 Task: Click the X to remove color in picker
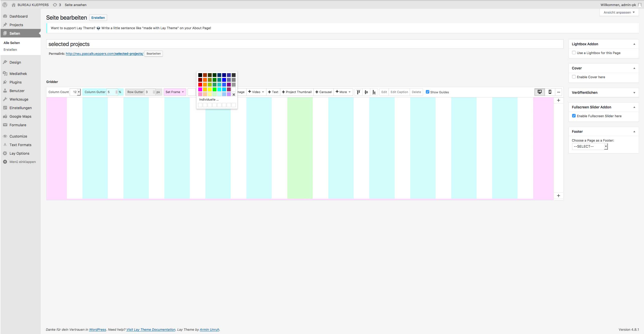click(234, 95)
